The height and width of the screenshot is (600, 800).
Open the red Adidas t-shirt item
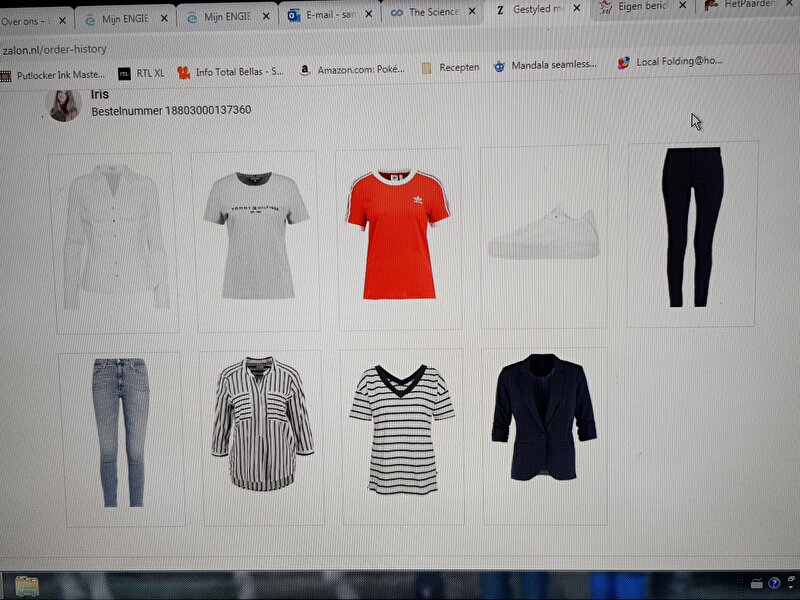(x=399, y=237)
